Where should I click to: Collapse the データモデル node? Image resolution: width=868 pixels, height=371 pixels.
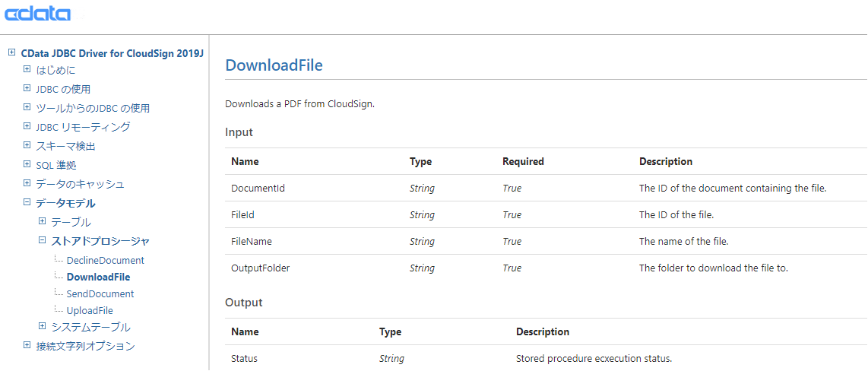point(27,203)
